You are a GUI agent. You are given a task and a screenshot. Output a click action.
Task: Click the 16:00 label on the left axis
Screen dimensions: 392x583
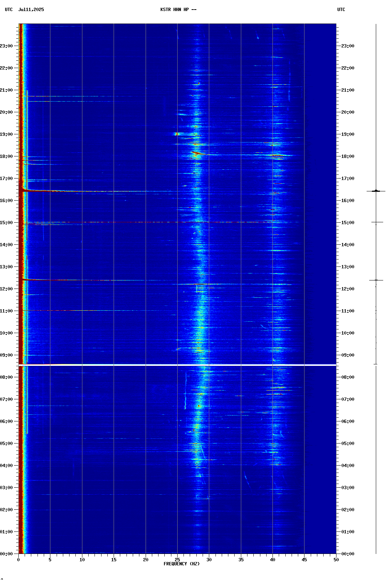coord(6,201)
